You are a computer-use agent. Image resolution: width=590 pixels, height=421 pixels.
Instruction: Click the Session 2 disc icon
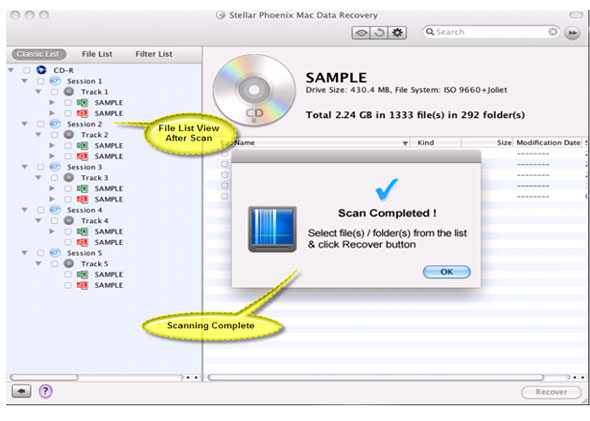pos(55,124)
